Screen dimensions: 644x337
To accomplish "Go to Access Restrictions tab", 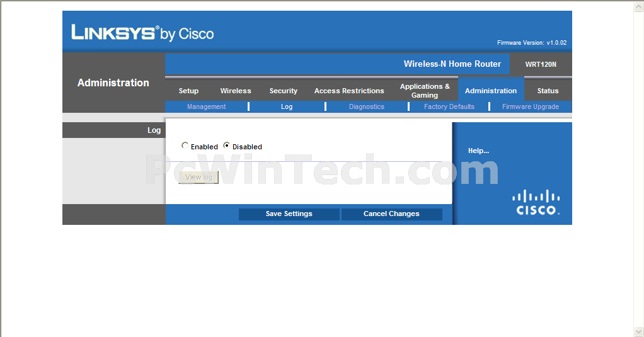I will (x=349, y=91).
